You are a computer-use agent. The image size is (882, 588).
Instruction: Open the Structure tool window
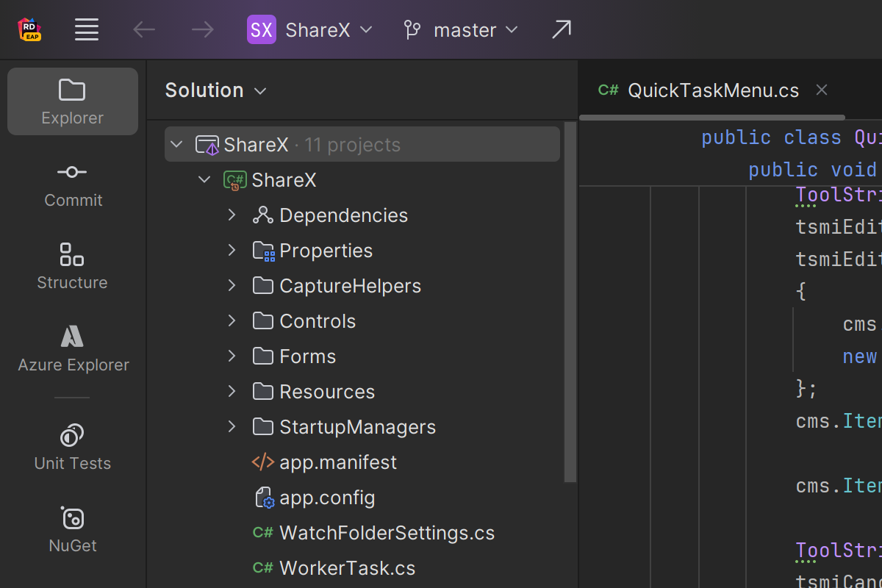click(73, 267)
